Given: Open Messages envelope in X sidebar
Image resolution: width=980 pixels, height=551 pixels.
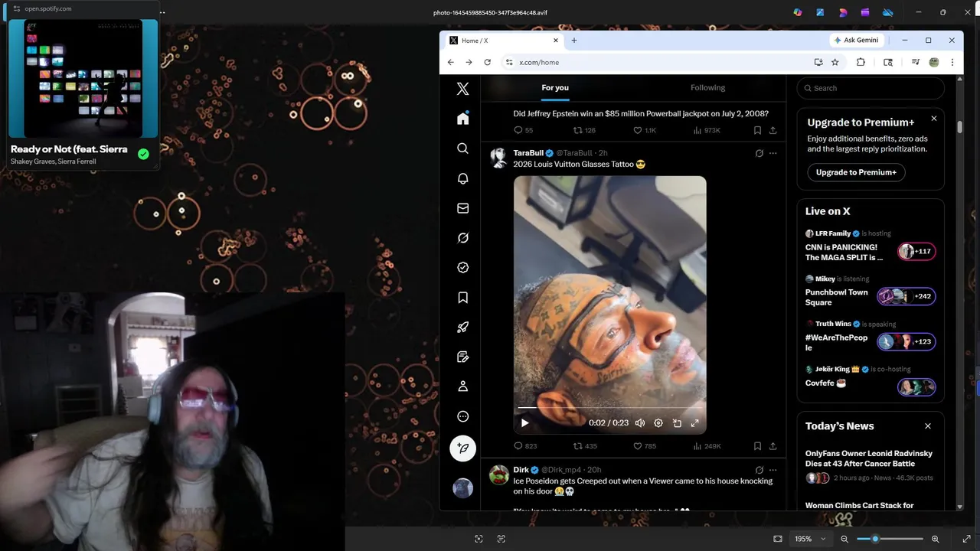Looking at the screenshot, I should [x=462, y=208].
